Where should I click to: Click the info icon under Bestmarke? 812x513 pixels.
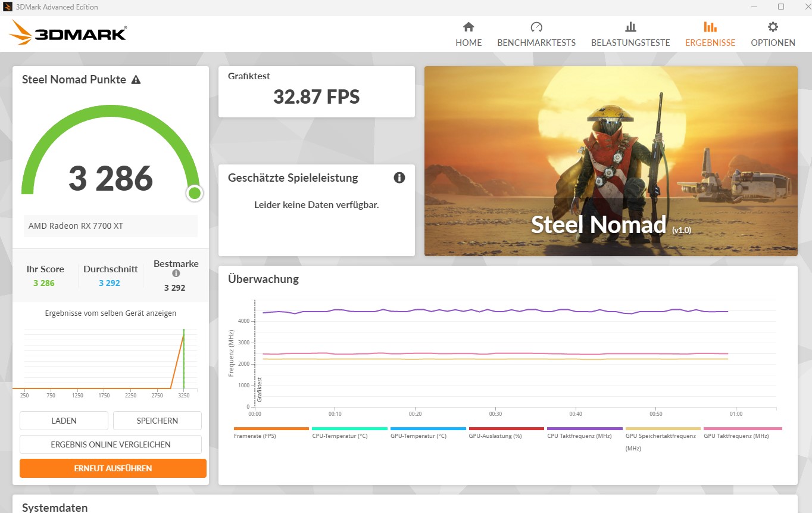176,273
